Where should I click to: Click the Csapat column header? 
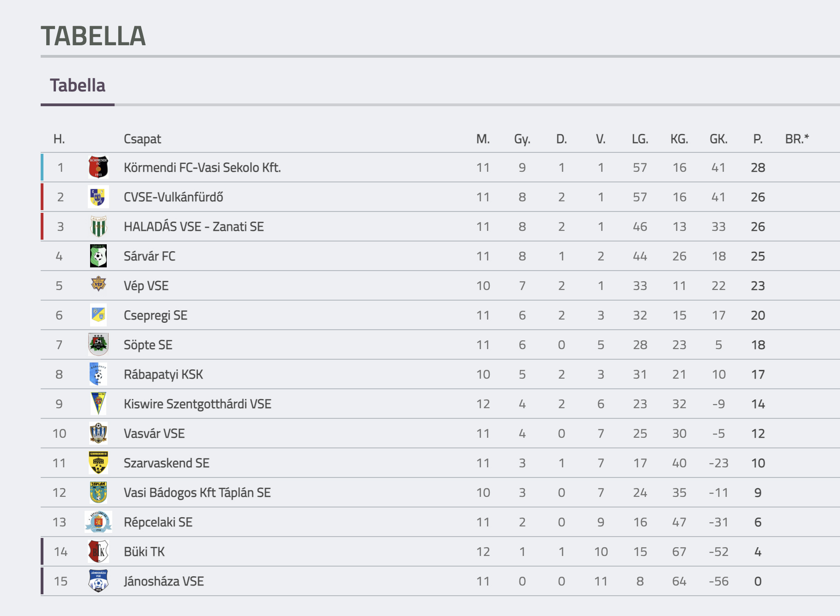[x=142, y=139]
